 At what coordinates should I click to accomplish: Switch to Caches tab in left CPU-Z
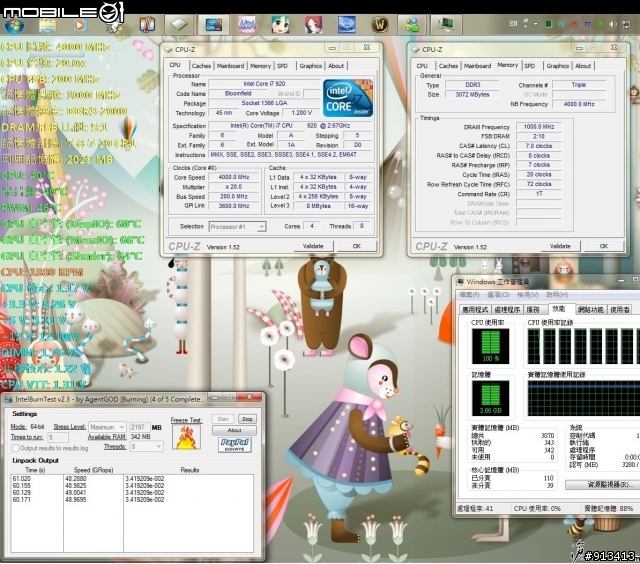pos(201,66)
